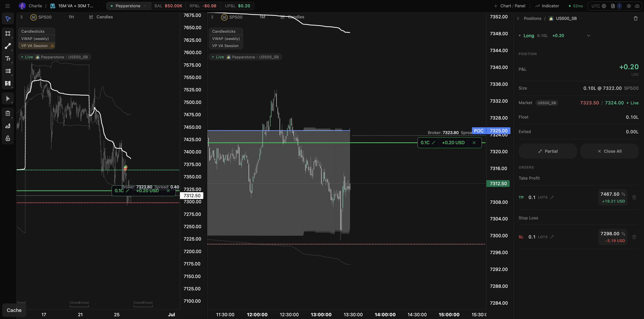Click the drawing brush style tool
This screenshot has height=319, width=644.
8,126
